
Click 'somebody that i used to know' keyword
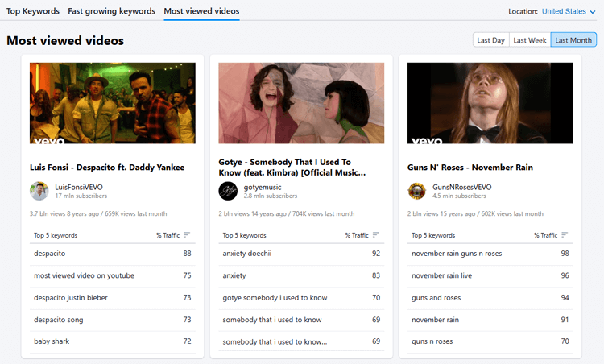point(272,320)
